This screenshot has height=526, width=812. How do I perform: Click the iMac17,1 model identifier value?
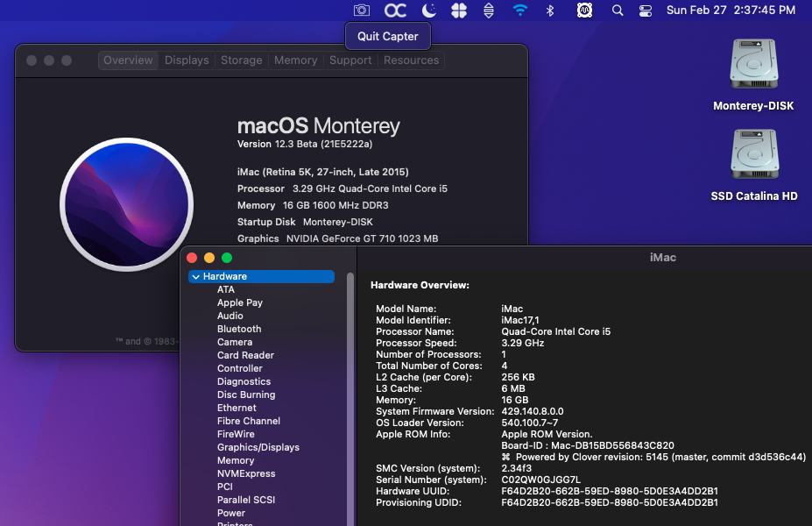point(520,320)
